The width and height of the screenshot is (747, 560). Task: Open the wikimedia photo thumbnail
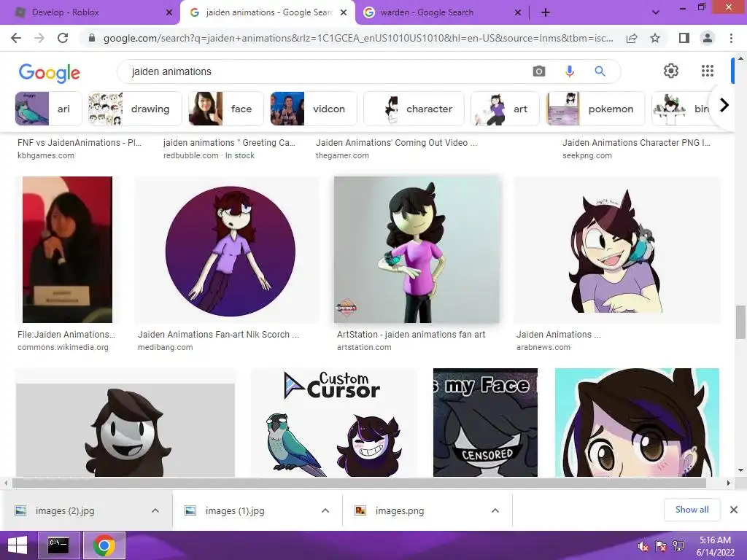coord(67,249)
